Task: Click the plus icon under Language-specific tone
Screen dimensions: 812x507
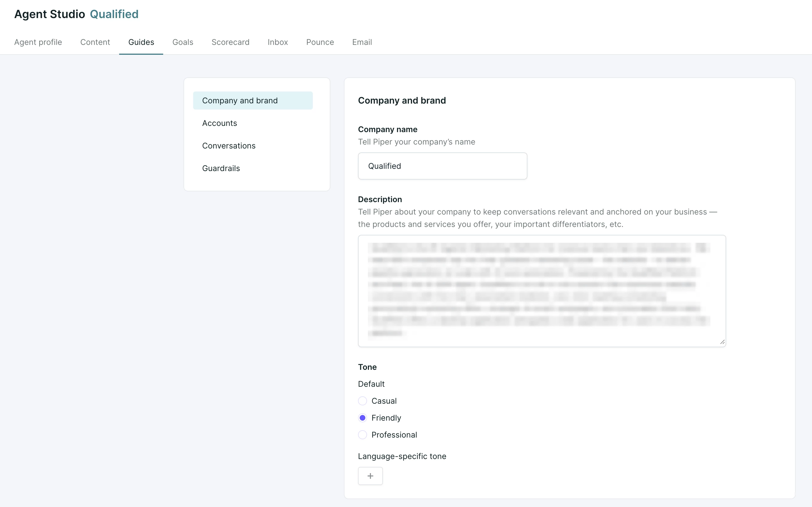Action: click(x=370, y=476)
